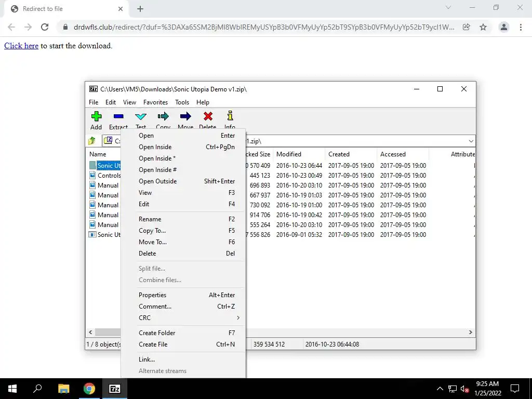Choose Open Outside
This screenshot has height=399, width=532.
coord(183,181)
